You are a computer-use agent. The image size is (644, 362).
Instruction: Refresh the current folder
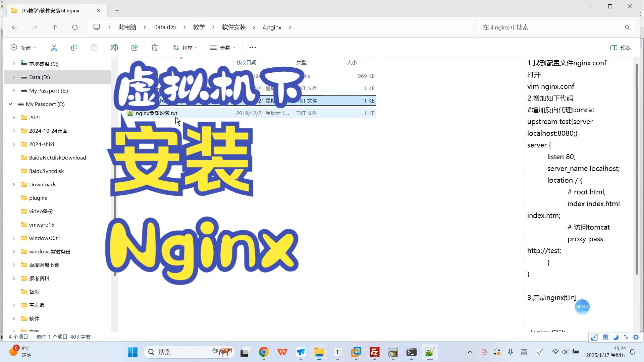tap(75, 27)
